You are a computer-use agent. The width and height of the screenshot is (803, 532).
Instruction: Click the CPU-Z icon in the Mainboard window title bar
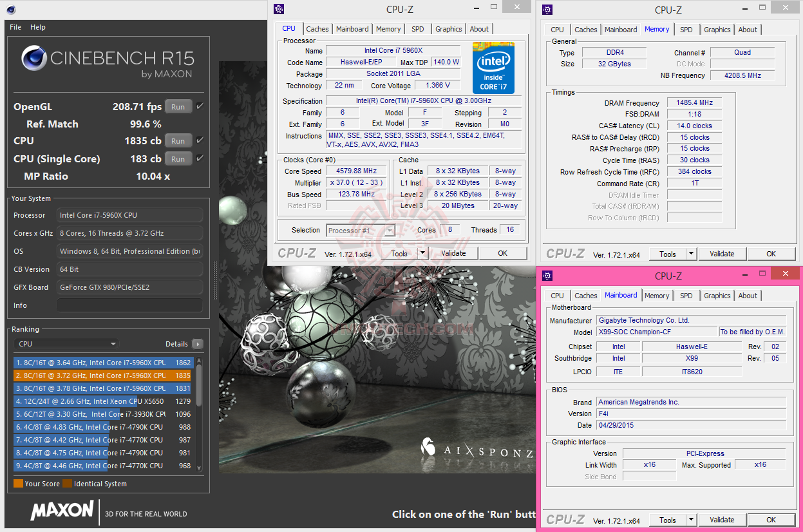(x=547, y=276)
